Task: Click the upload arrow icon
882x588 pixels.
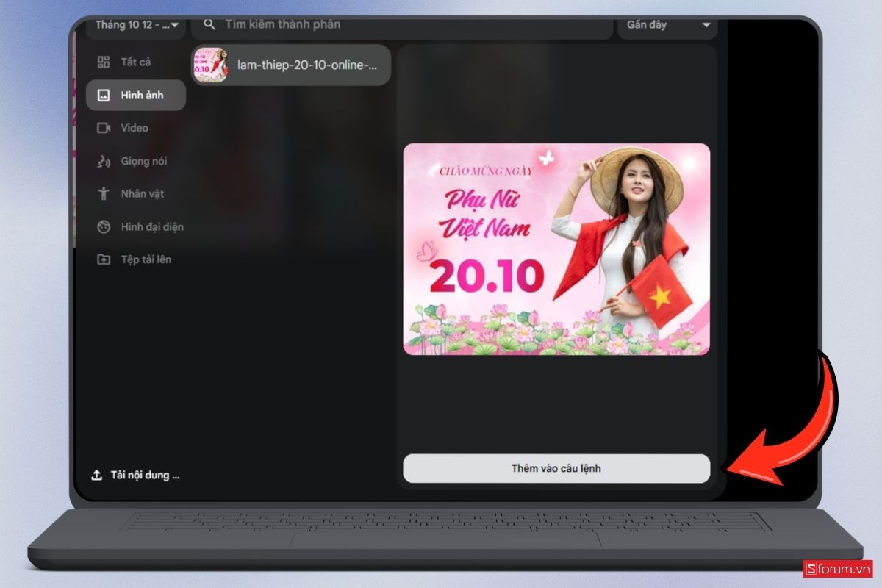Action: click(x=96, y=475)
